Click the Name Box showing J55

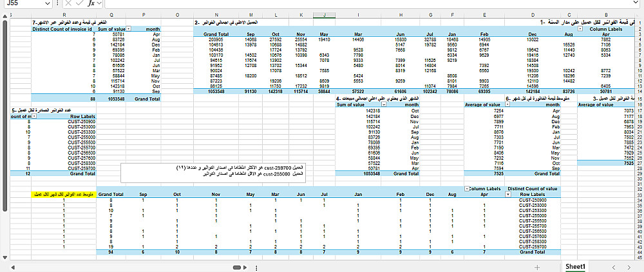pos(23,3)
